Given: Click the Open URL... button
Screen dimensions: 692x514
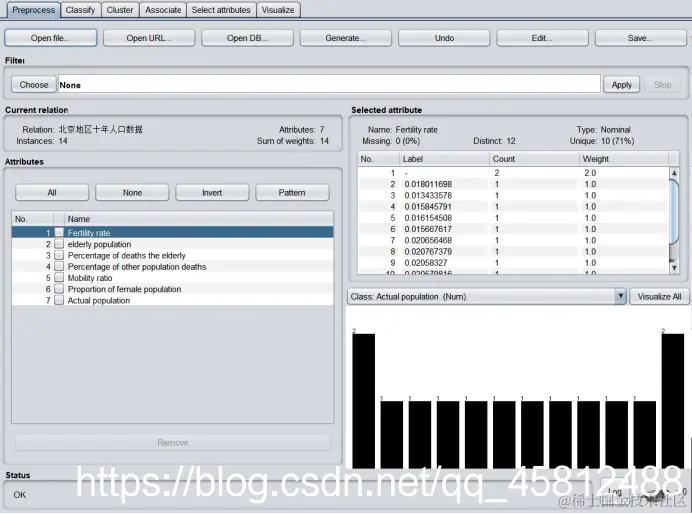Looking at the screenshot, I should tap(149, 38).
